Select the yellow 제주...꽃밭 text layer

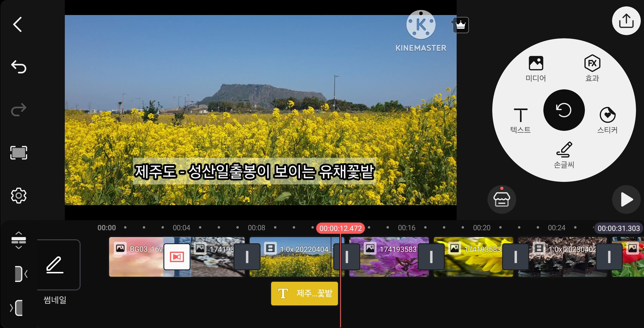point(304,293)
